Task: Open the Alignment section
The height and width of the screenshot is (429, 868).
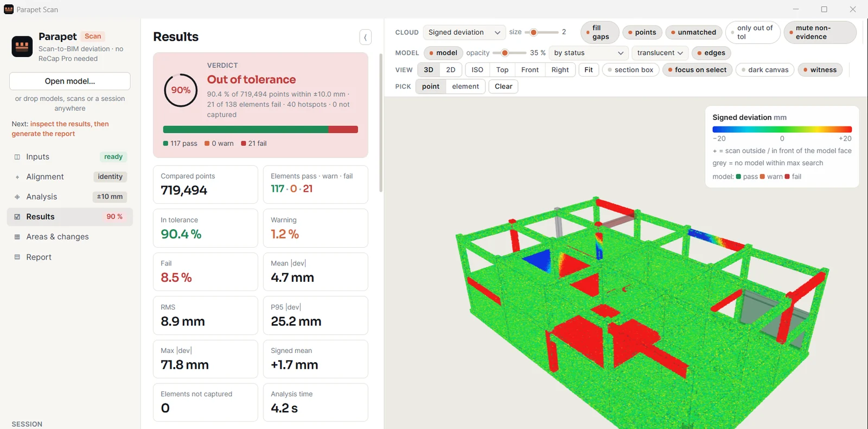Action: pos(70,177)
